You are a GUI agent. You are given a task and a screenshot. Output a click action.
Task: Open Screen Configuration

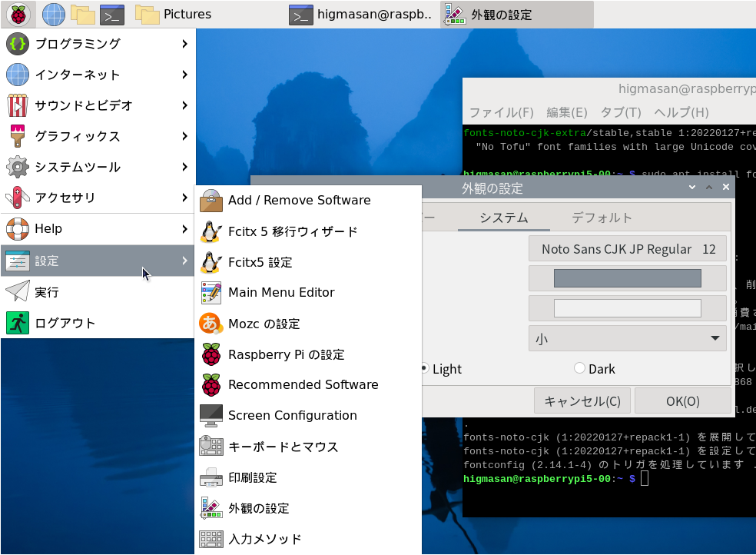292,416
